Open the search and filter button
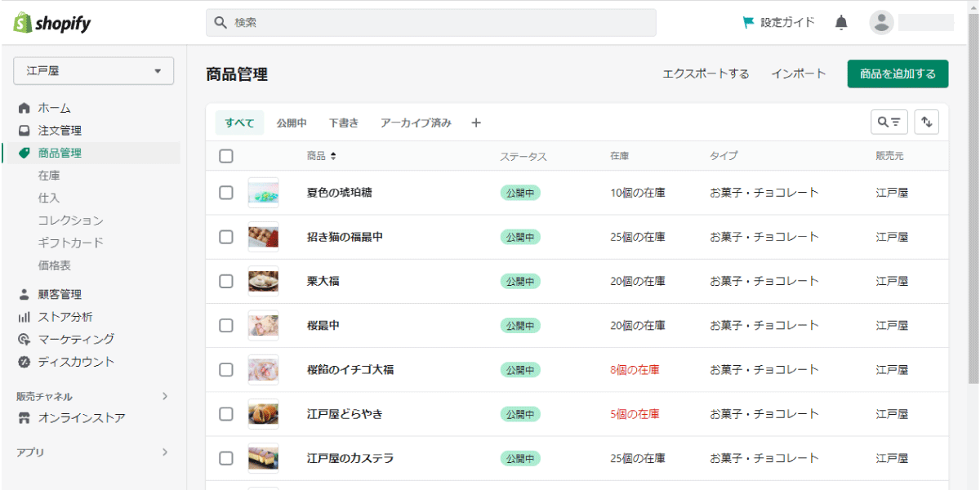Screen dimensions: 980x490 click(x=889, y=122)
